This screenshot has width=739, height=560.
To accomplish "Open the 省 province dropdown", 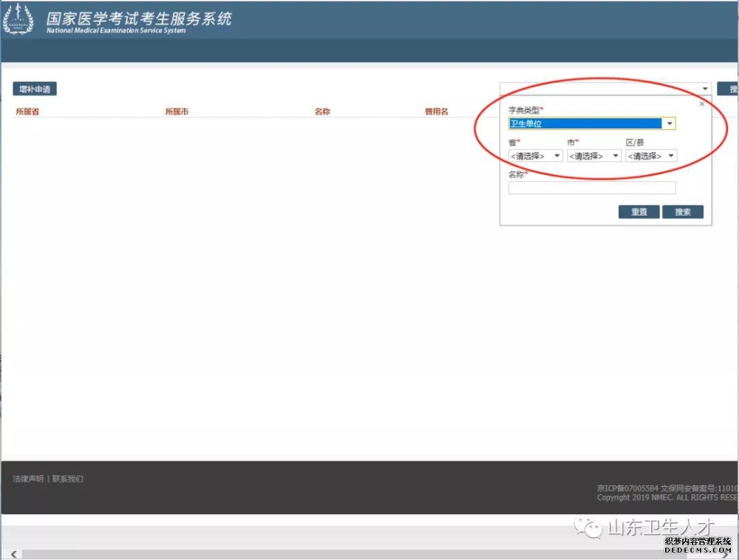I will [x=535, y=156].
